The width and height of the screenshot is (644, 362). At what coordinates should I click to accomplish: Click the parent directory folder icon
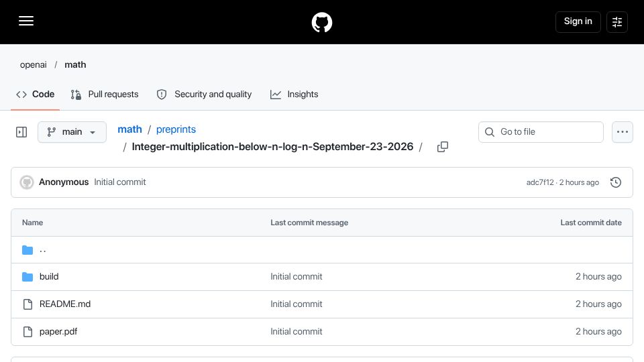[x=28, y=250]
